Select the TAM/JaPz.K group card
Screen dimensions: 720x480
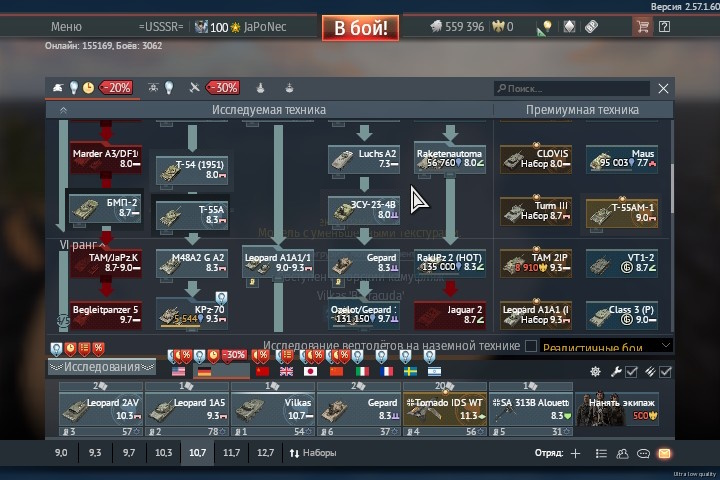[x=106, y=263]
